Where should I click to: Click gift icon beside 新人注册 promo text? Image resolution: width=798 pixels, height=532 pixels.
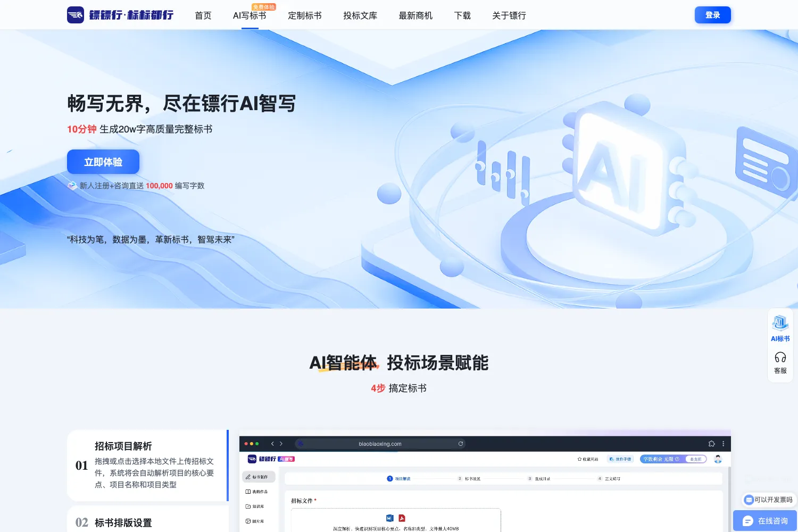coord(72,186)
